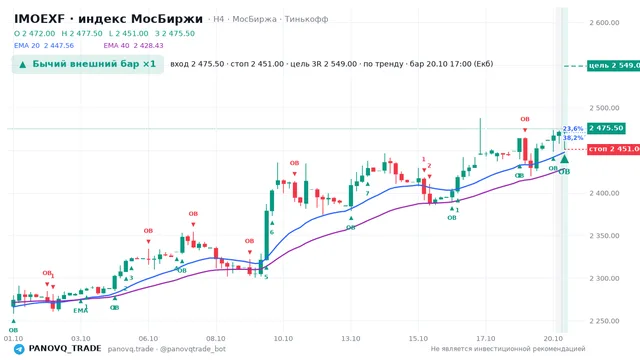
Task: Click the '13.10' date axis label
Action: click(351, 339)
